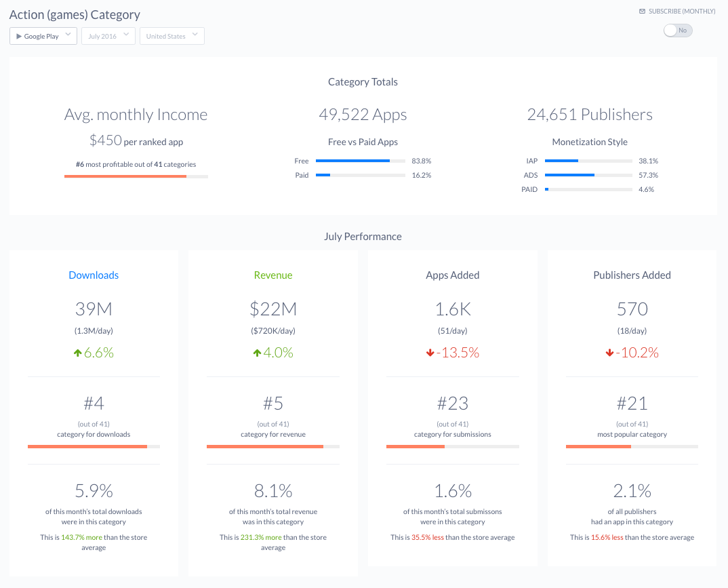Click the red down arrow under Publishers Added

coord(609,353)
